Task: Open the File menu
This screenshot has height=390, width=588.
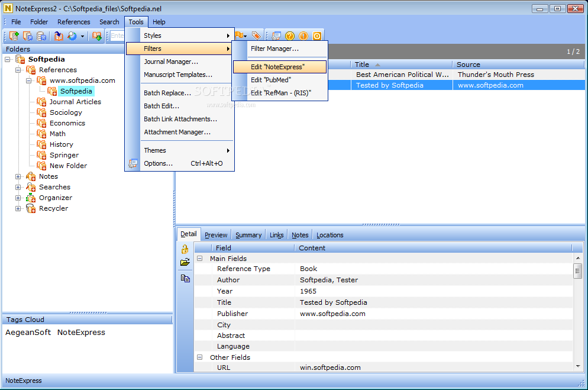Action: point(16,22)
